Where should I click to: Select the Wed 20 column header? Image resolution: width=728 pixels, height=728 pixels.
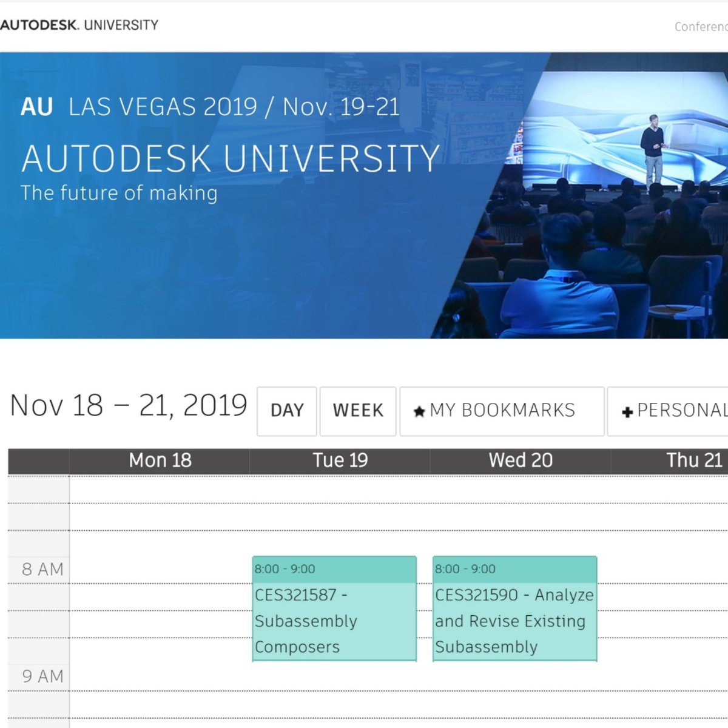(521, 460)
